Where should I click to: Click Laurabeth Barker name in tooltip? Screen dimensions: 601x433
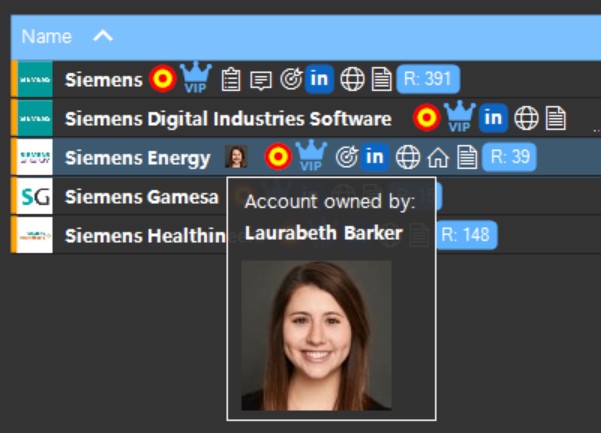tap(323, 233)
